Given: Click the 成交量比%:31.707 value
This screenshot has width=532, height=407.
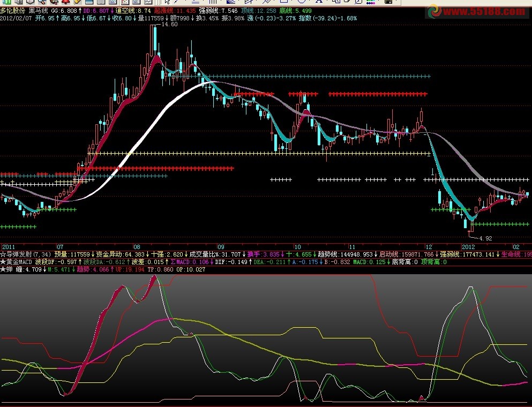Looking at the screenshot, I should pos(215,254).
